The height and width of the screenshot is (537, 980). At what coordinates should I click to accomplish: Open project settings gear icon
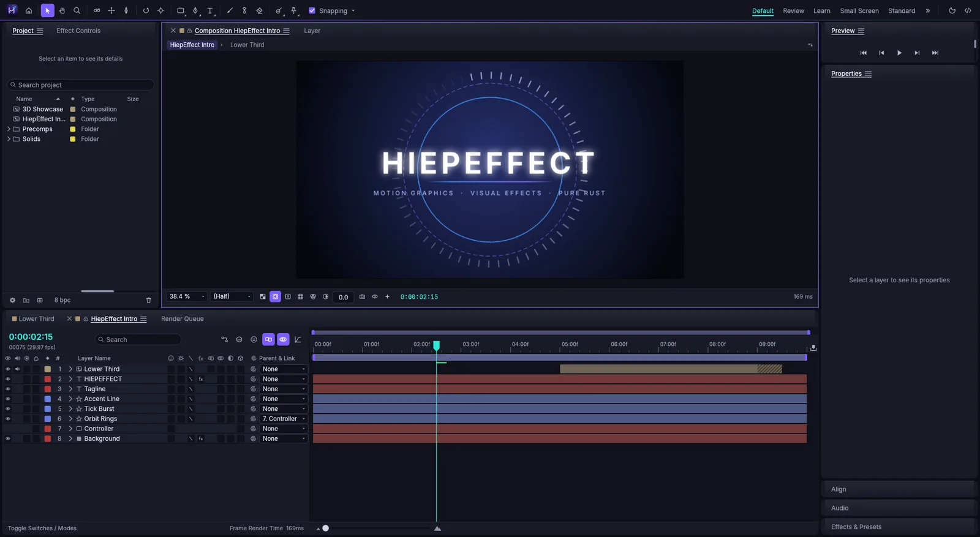[12, 300]
